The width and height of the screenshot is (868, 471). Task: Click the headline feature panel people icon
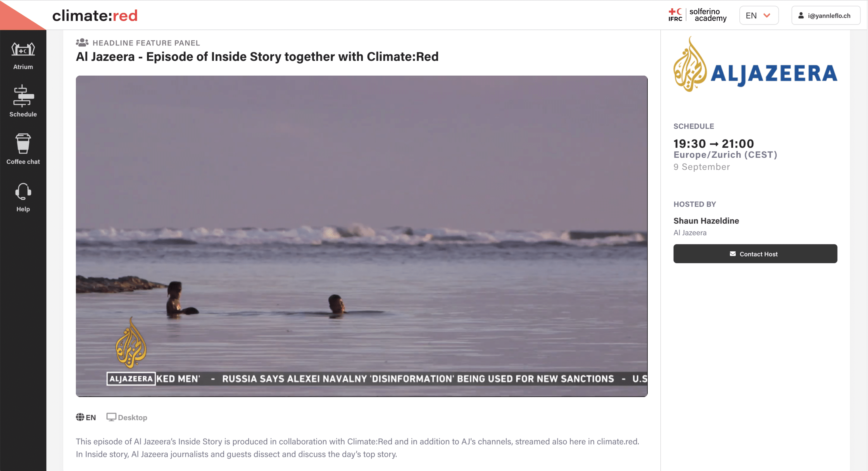(x=82, y=43)
